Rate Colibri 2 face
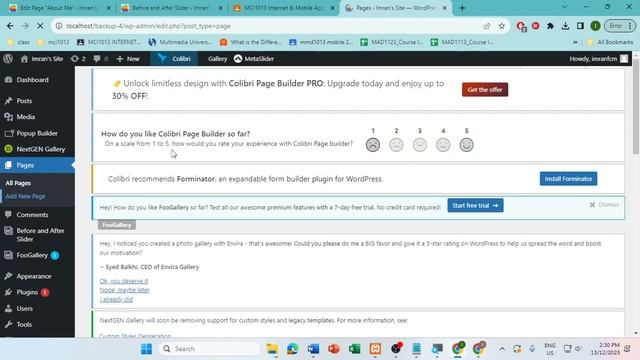The height and width of the screenshot is (360, 640). 396,144
